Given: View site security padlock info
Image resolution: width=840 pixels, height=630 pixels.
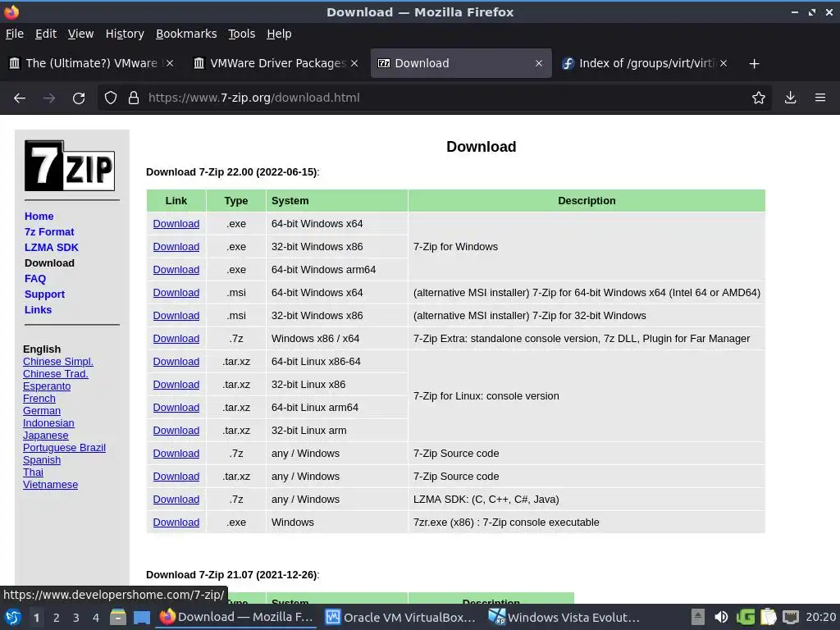Looking at the screenshot, I should click(x=134, y=98).
